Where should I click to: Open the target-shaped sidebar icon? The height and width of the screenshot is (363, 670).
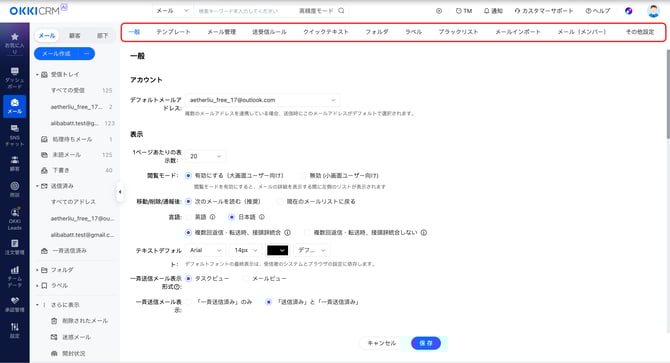pyautogui.click(x=15, y=189)
